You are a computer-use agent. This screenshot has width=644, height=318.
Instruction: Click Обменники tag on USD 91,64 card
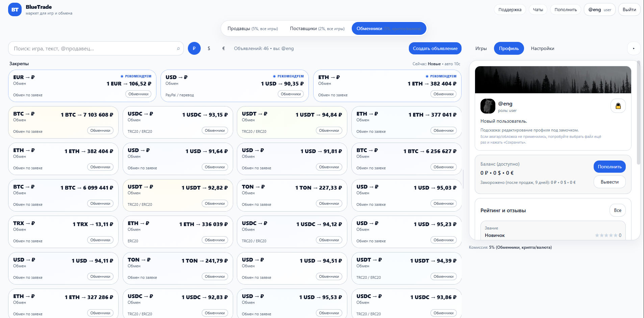215,167
